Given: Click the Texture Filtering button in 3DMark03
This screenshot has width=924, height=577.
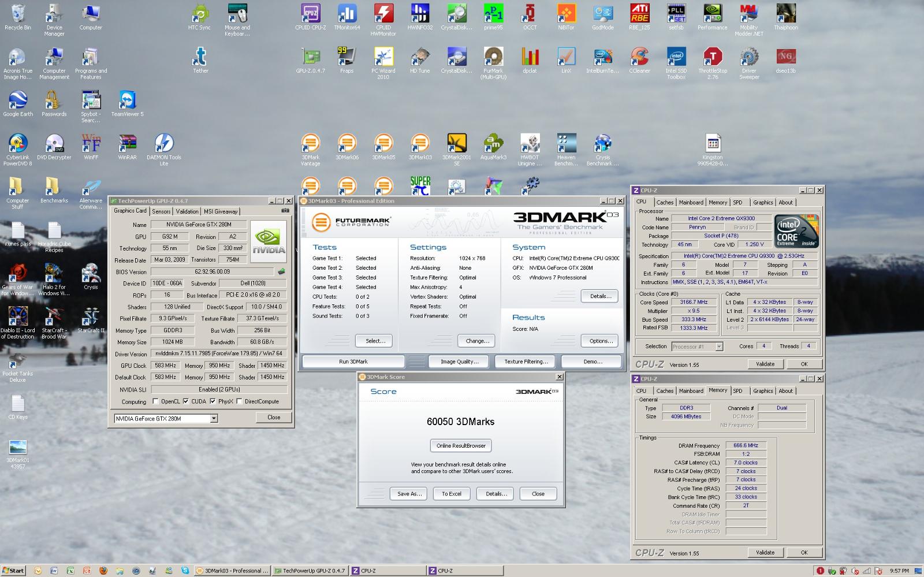Looking at the screenshot, I should click(x=526, y=362).
